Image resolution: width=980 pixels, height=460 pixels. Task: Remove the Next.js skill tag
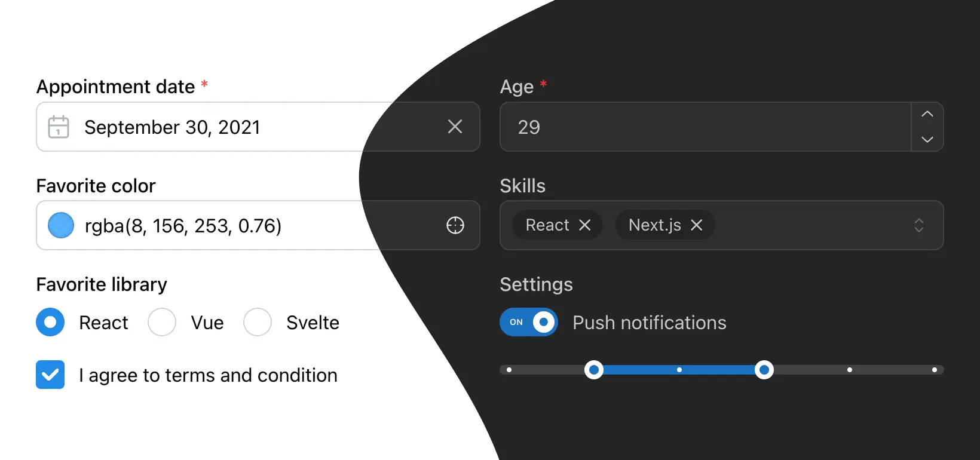click(x=696, y=225)
